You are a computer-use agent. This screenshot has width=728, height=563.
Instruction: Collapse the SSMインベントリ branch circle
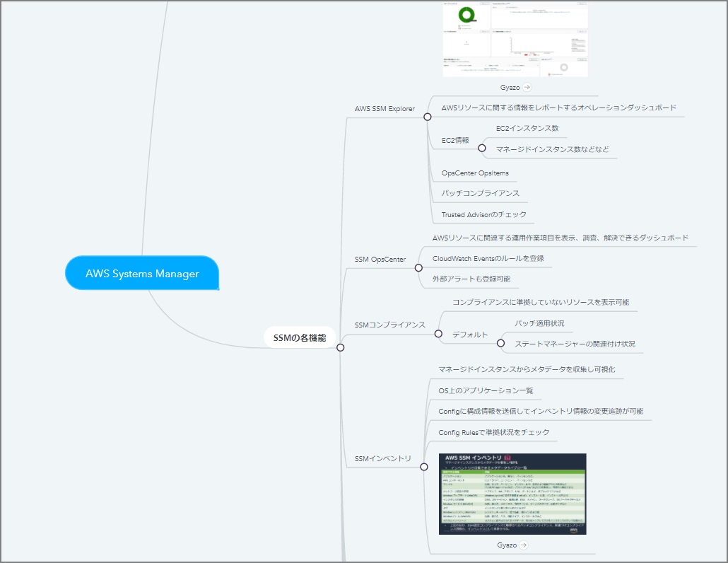click(x=424, y=467)
